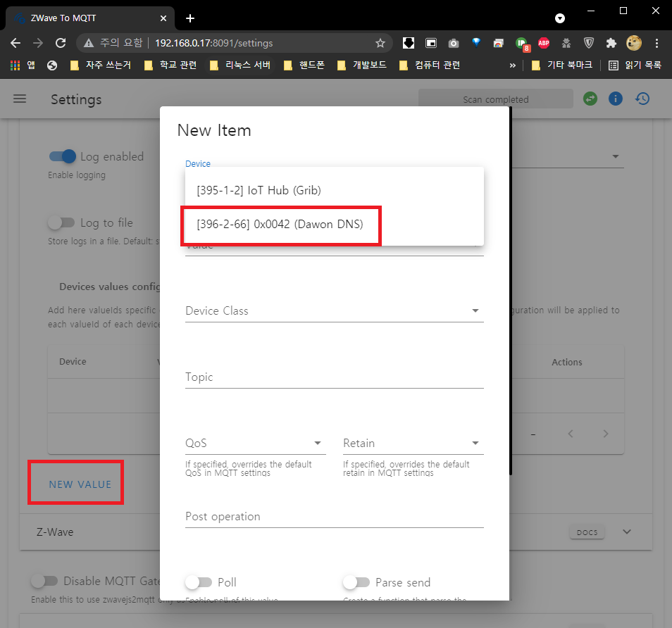Image resolution: width=672 pixels, height=628 pixels.
Task: Open the doge profile avatar
Action: tap(634, 43)
